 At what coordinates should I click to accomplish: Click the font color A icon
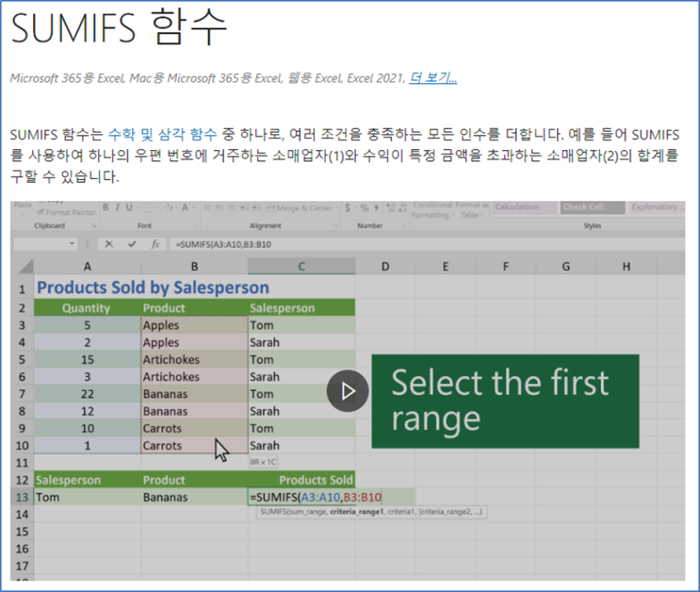[185, 207]
